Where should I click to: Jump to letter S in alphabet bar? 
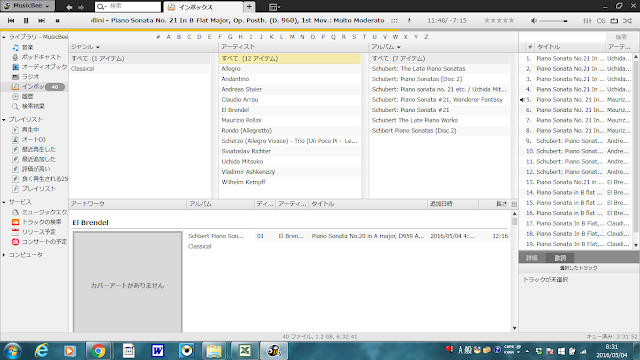(354, 37)
